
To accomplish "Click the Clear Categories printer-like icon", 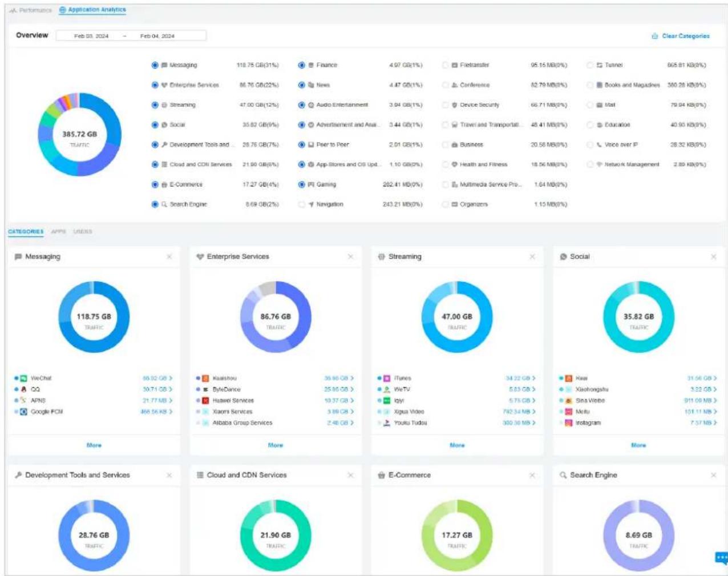I will click(x=655, y=36).
